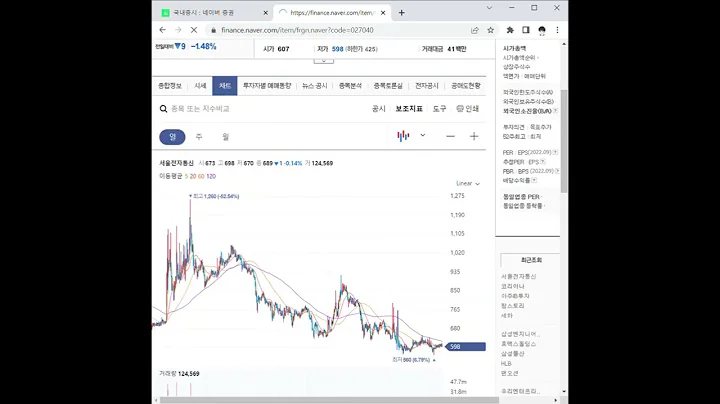Open the Chrome side panel icon
720x404 pixels.
tap(526, 30)
